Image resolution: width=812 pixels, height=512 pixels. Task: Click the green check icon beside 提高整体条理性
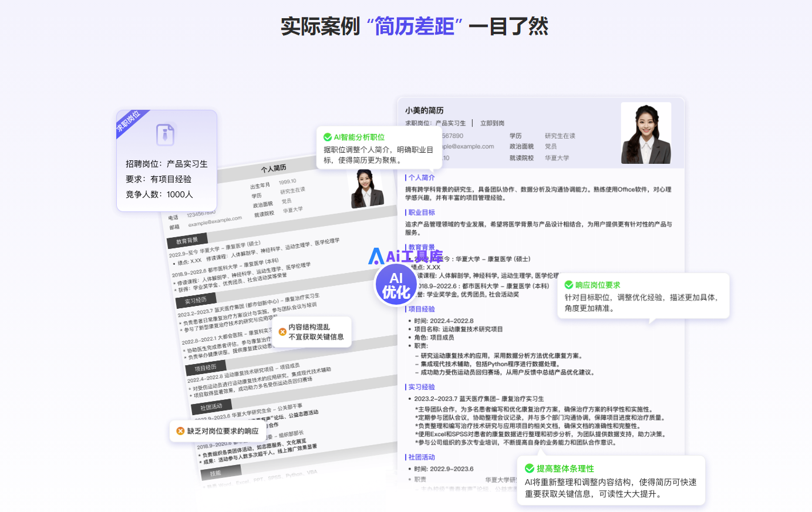530,469
